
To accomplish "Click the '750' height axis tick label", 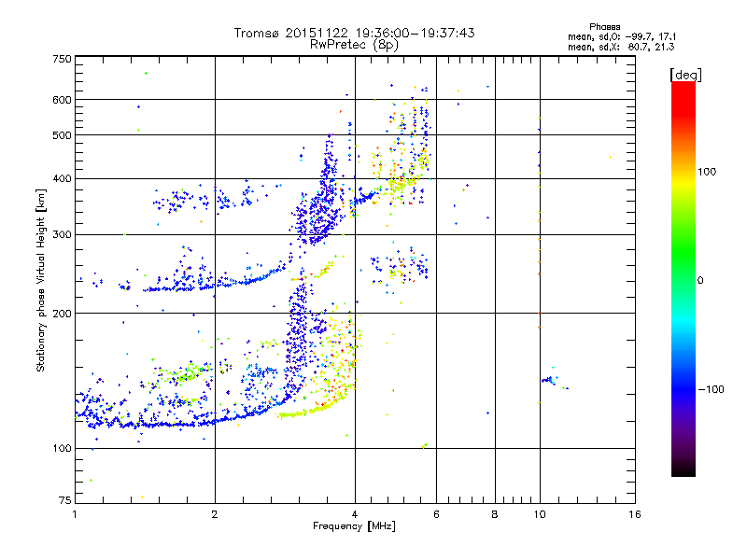I will [63, 59].
